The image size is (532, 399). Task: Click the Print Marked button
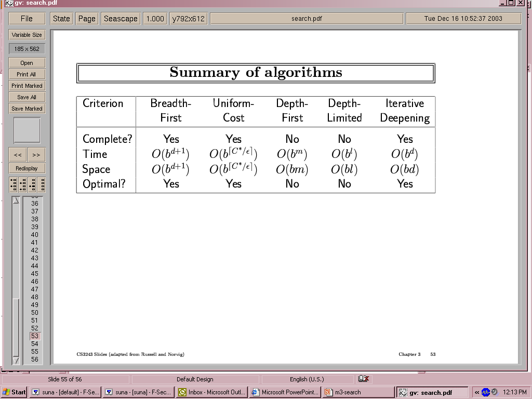pos(27,86)
